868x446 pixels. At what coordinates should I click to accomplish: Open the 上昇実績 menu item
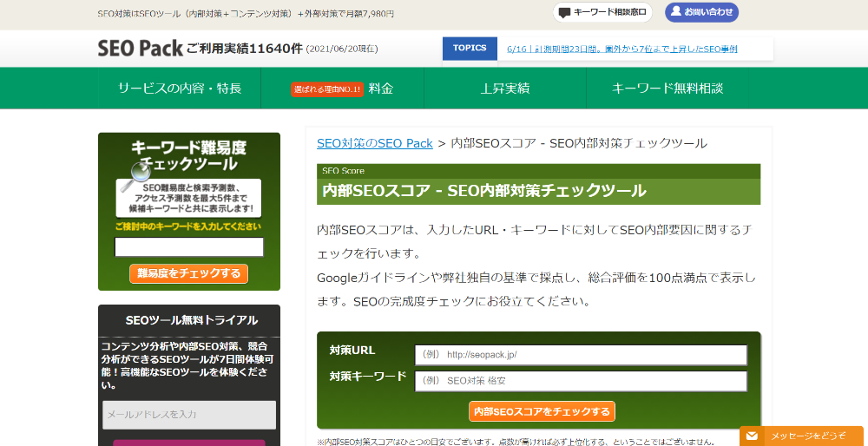pyautogui.click(x=505, y=88)
